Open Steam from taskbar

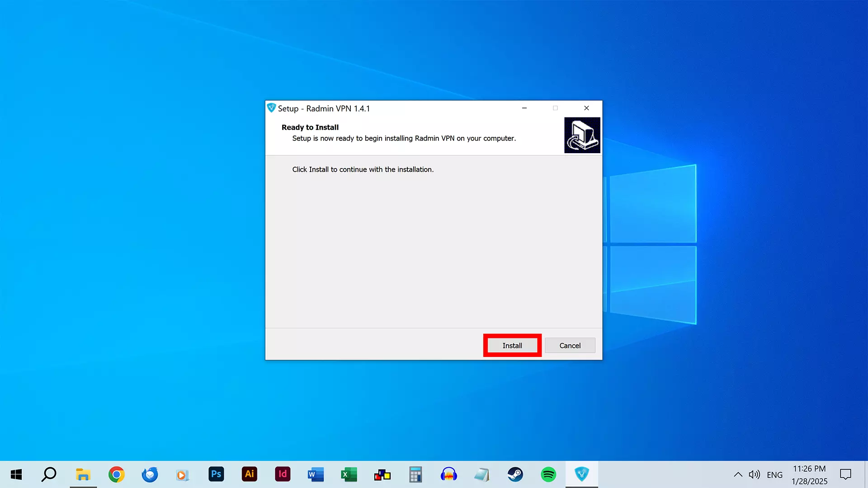[515, 474]
